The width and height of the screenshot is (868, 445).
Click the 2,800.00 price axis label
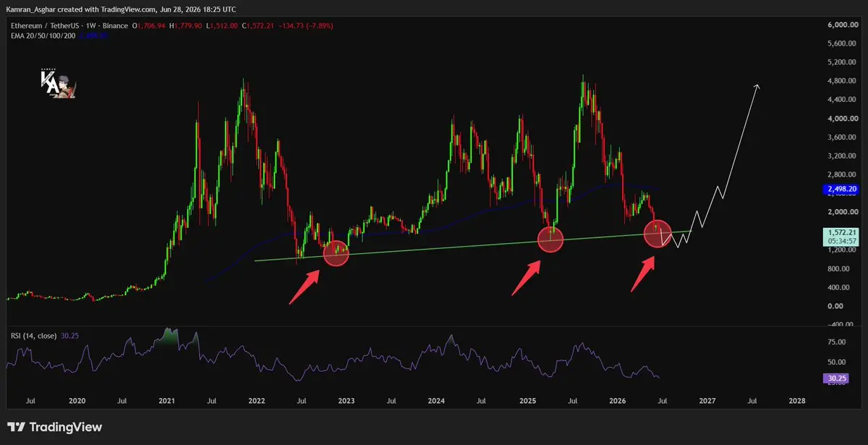tap(841, 175)
